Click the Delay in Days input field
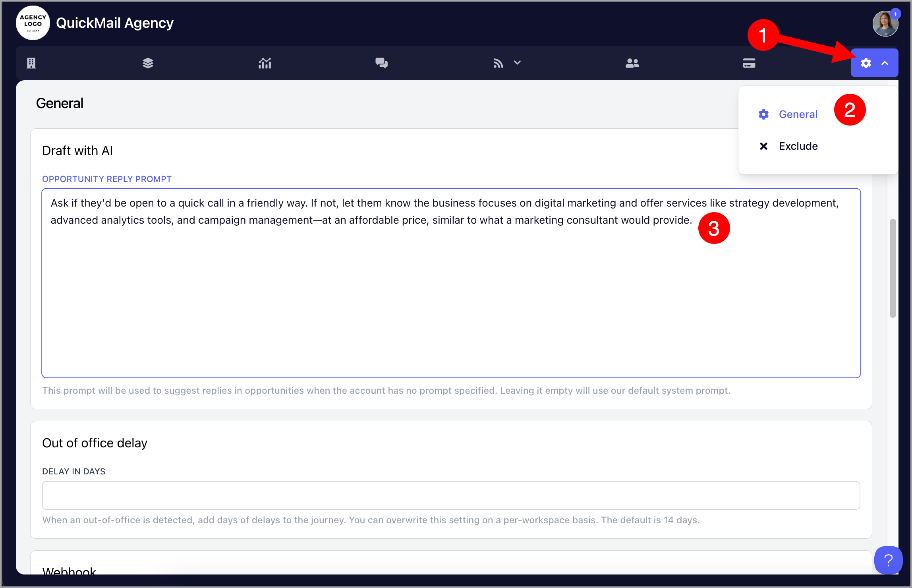 (x=451, y=495)
